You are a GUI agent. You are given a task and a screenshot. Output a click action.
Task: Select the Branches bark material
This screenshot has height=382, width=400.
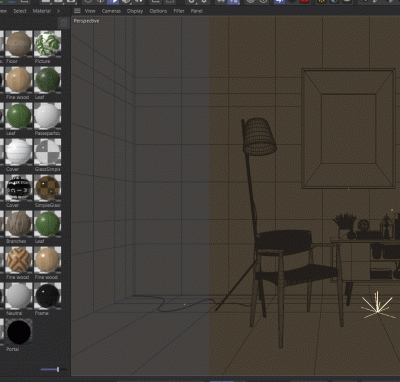point(19,224)
